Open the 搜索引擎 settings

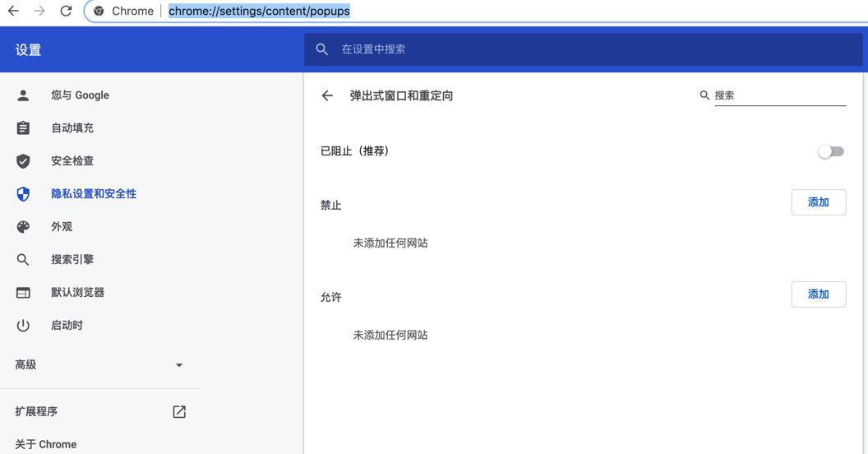[x=72, y=260]
